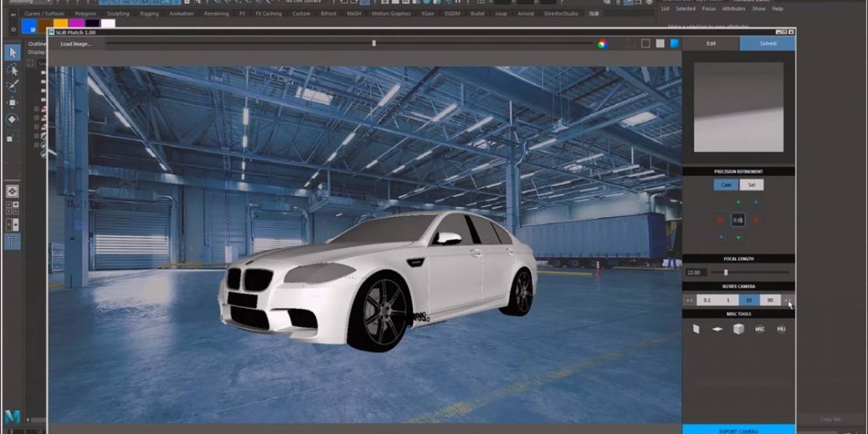Select the arrow Select tool in toolbox
Image resolution: width=868 pixels, height=434 pixels.
point(12,53)
